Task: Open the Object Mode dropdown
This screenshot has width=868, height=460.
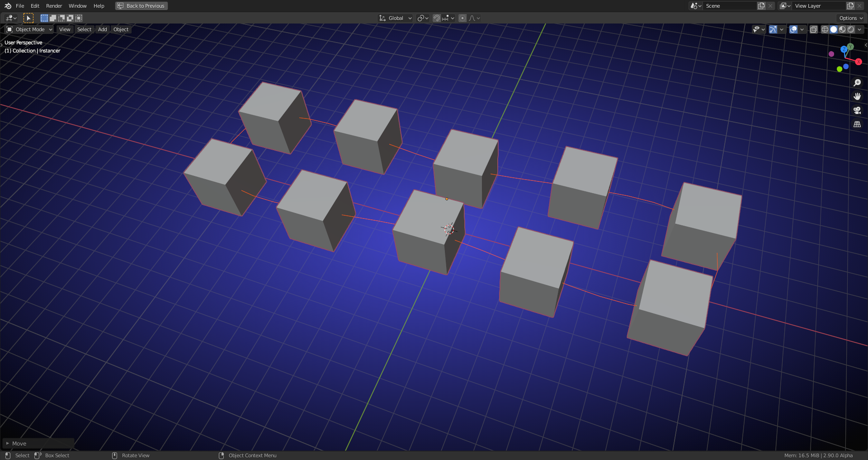Action: click(x=28, y=29)
